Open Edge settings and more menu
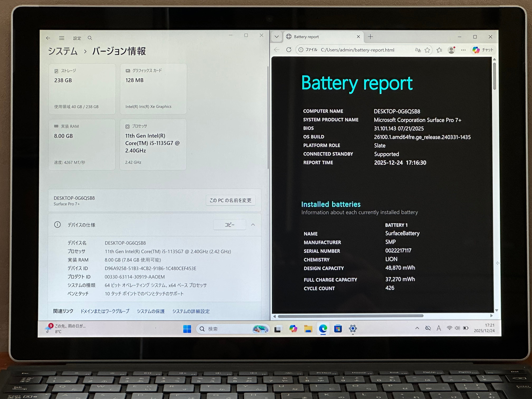Screen dimensions: 532x399 pyautogui.click(x=463, y=50)
